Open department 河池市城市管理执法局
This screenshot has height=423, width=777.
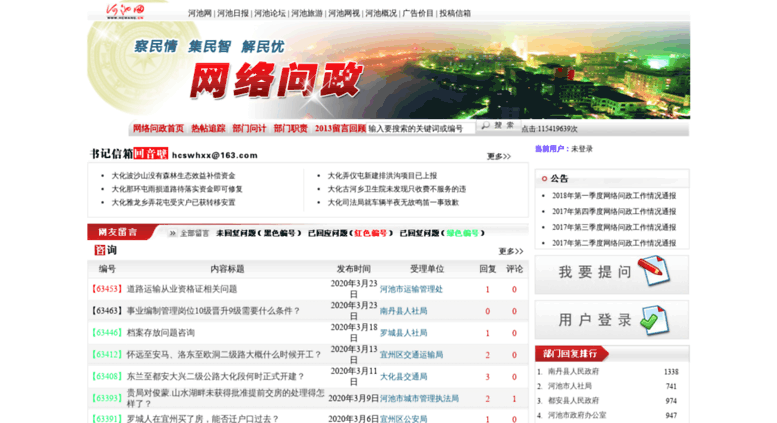pyautogui.click(x=419, y=398)
